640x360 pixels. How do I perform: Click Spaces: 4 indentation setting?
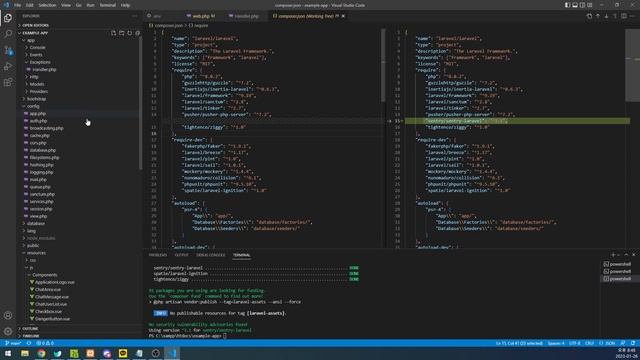pyautogui.click(x=556, y=343)
